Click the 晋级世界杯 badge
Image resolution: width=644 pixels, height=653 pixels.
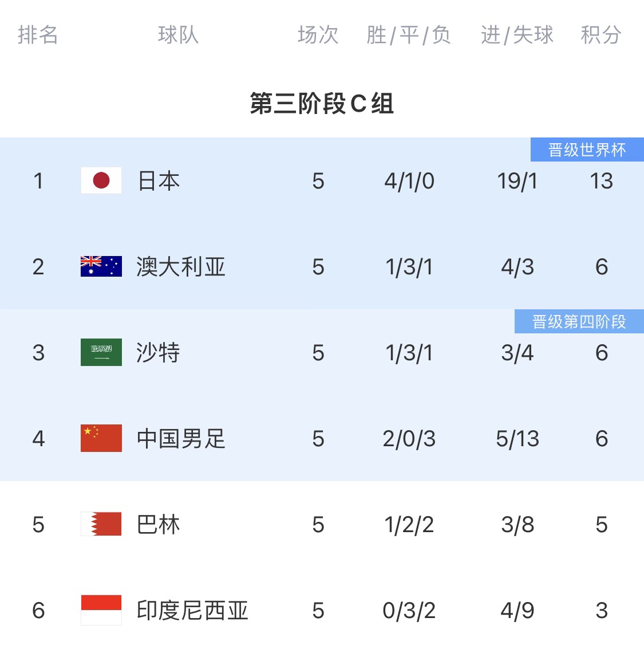point(587,150)
